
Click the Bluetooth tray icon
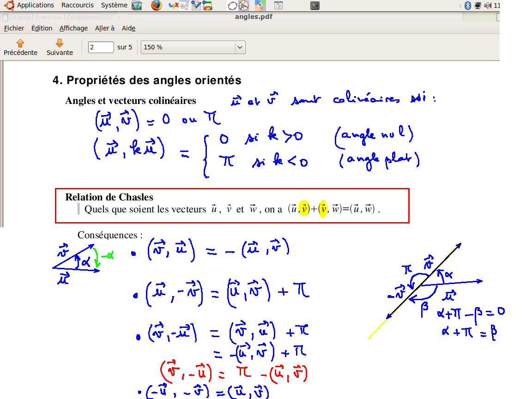[467, 6]
